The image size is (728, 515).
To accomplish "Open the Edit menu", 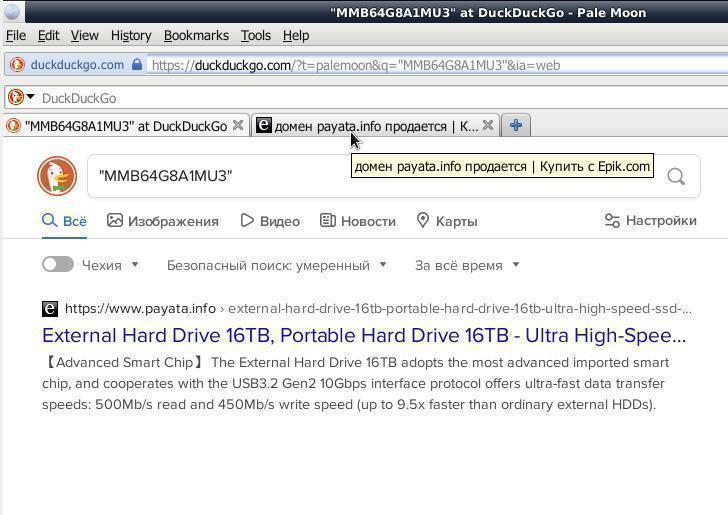I will point(48,36).
